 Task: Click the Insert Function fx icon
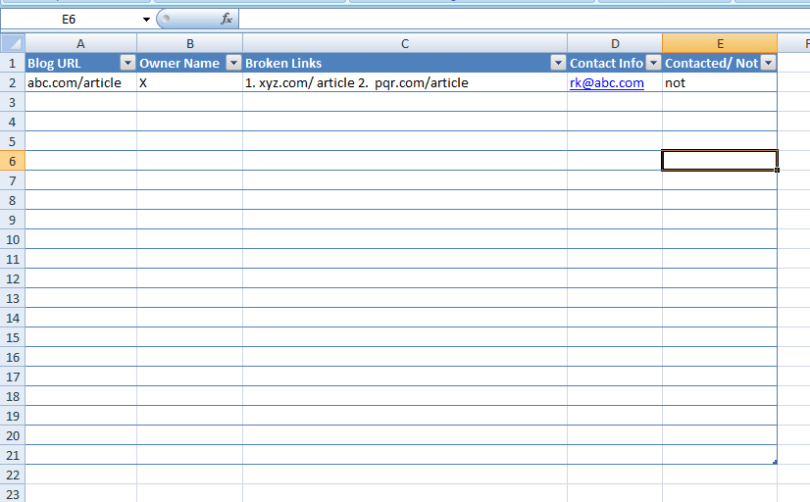coord(226,19)
